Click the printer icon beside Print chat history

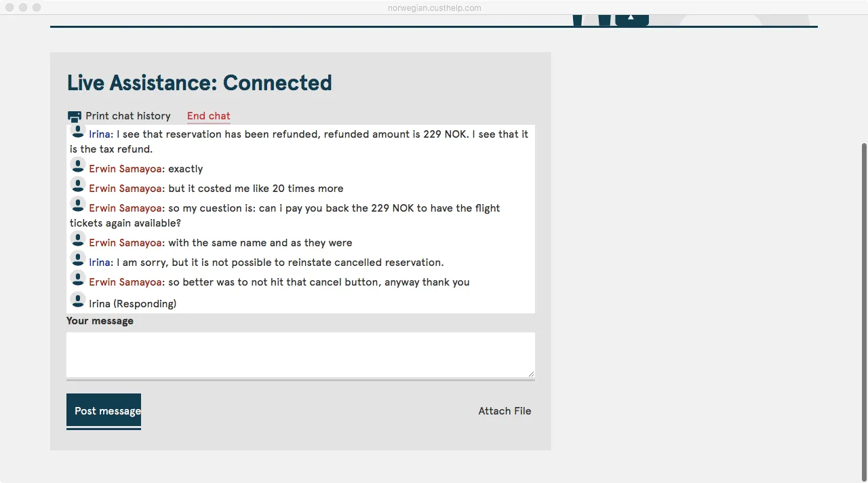75,117
